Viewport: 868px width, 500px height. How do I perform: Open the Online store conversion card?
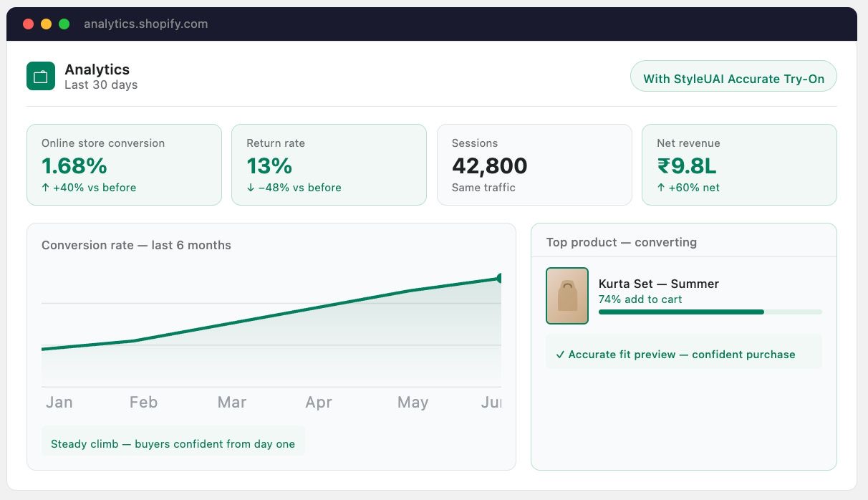(124, 165)
